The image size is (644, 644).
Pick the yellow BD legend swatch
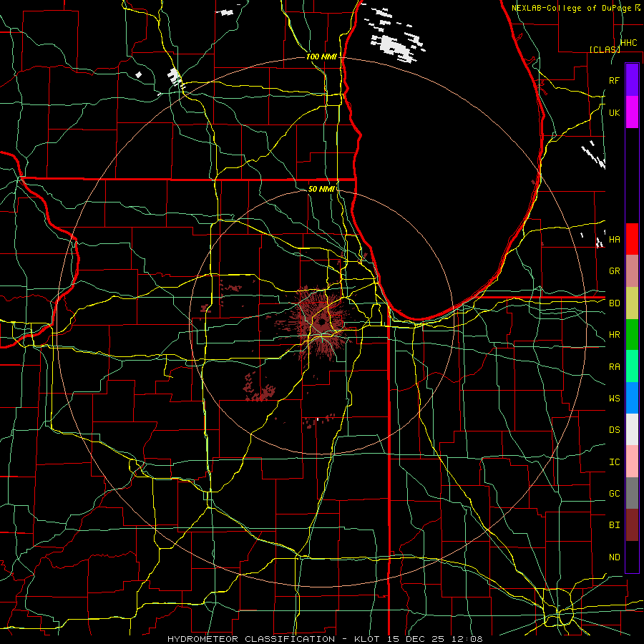pyautogui.click(x=632, y=303)
